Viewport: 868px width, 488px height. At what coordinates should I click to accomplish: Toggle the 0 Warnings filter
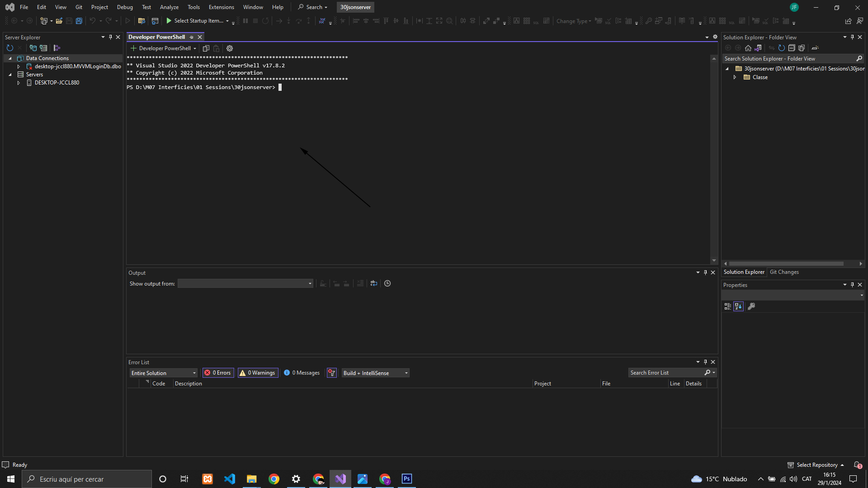(x=258, y=373)
